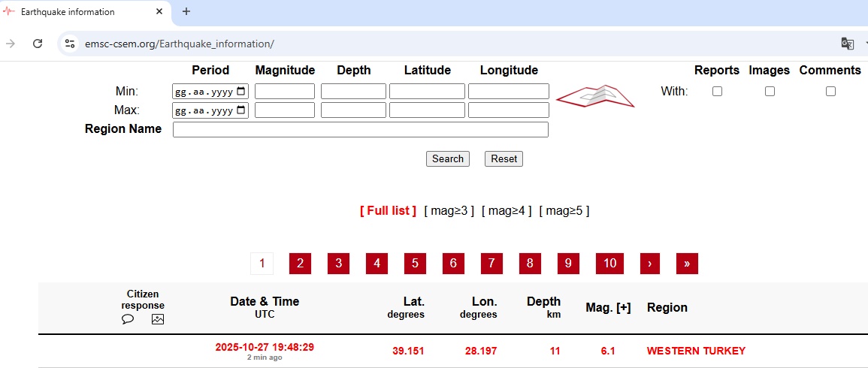Go to results page 10
Viewport: 868px width, 368px height.
tap(609, 264)
